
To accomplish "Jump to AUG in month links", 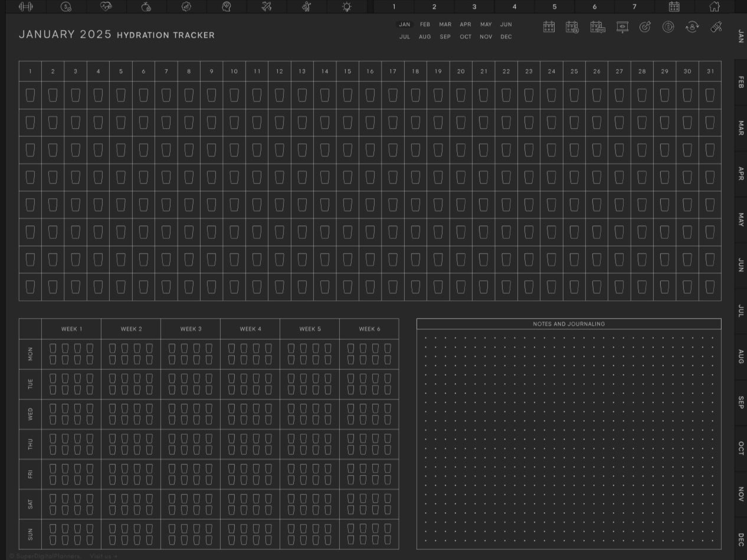I will coord(425,37).
